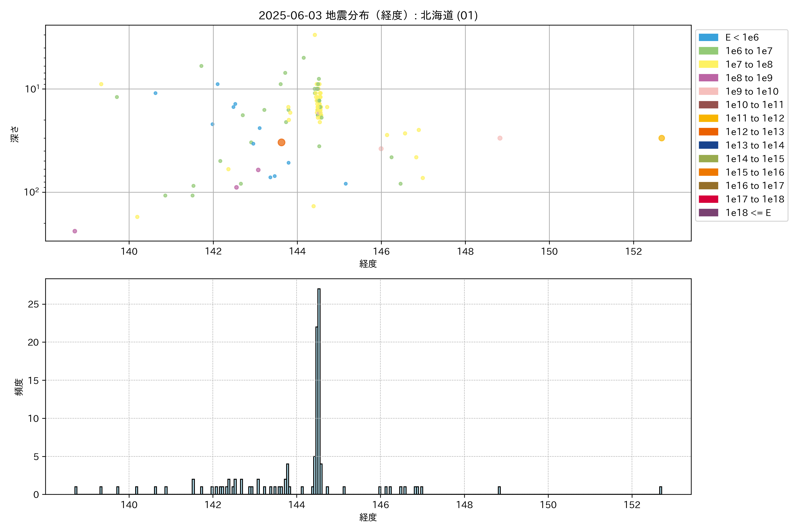Click the 頻度 y-axis label of histogram

tap(19, 387)
